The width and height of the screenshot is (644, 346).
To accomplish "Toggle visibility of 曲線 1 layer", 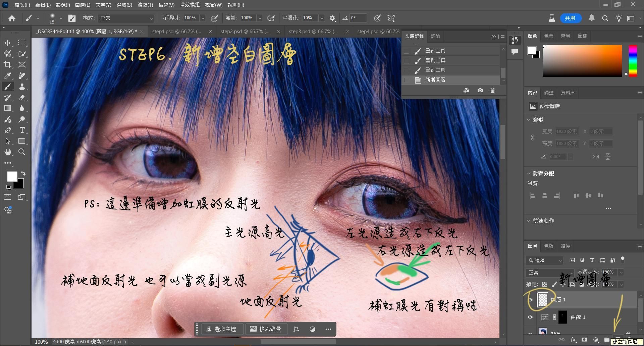I will click(x=530, y=317).
